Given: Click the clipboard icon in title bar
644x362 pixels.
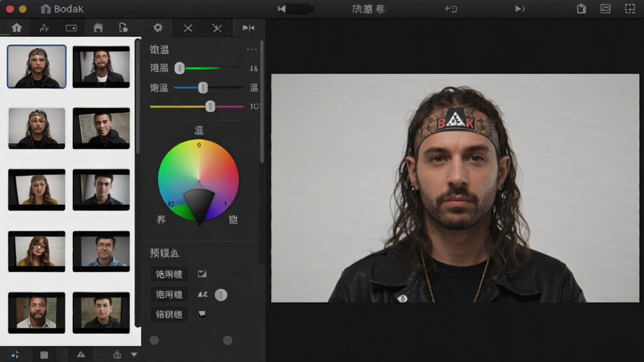Looking at the screenshot, I should pos(581,9).
